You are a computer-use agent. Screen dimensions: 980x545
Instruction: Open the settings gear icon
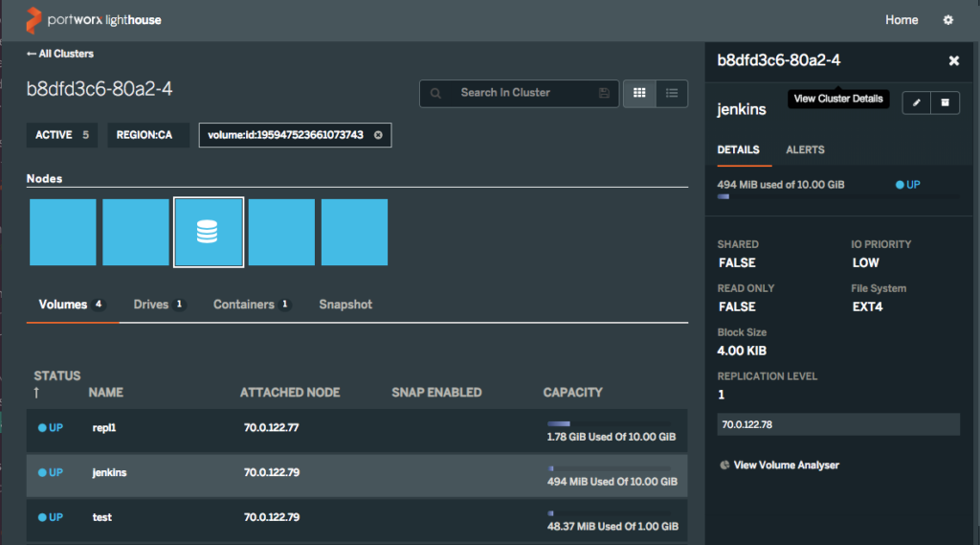pyautogui.click(x=948, y=20)
